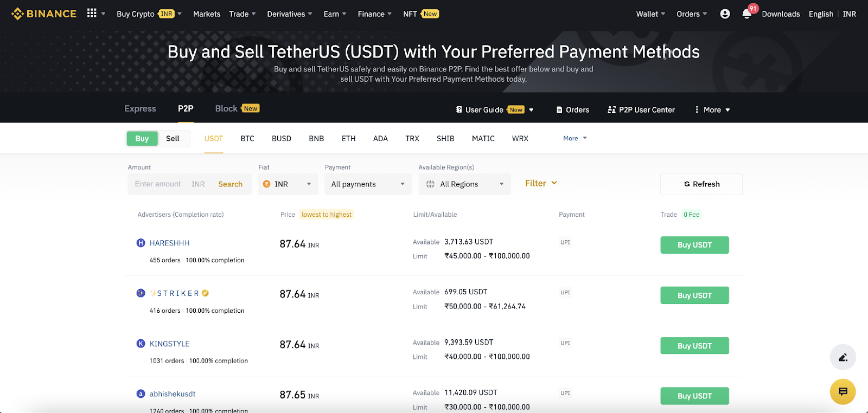Toggle price sort lowest to highest
868x413 pixels.
point(327,215)
